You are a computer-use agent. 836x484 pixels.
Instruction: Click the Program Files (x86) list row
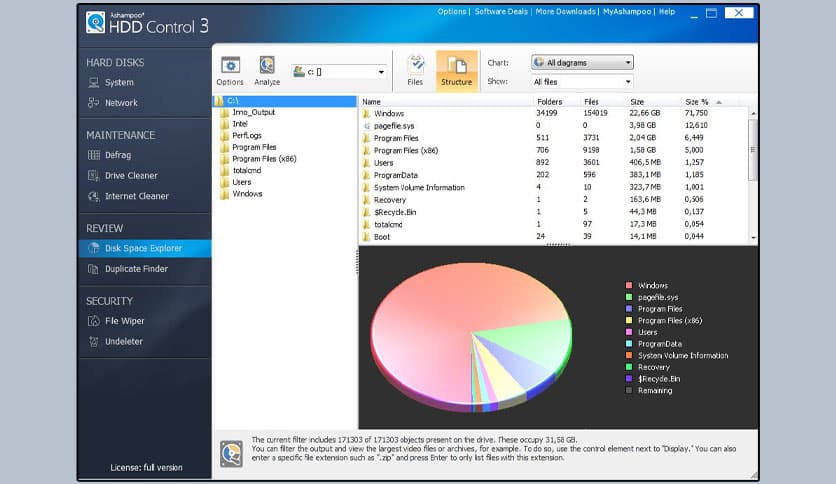[x=554, y=150]
